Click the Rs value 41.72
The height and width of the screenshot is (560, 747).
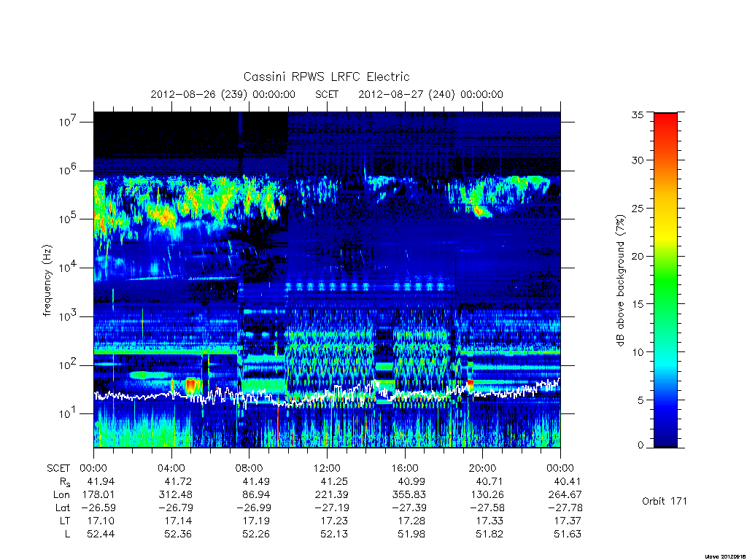[x=178, y=481]
